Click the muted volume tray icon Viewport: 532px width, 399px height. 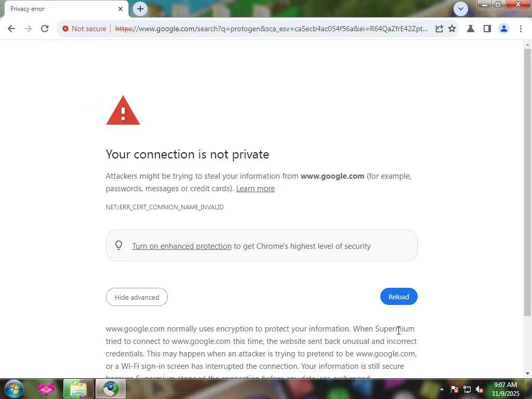pos(480,389)
